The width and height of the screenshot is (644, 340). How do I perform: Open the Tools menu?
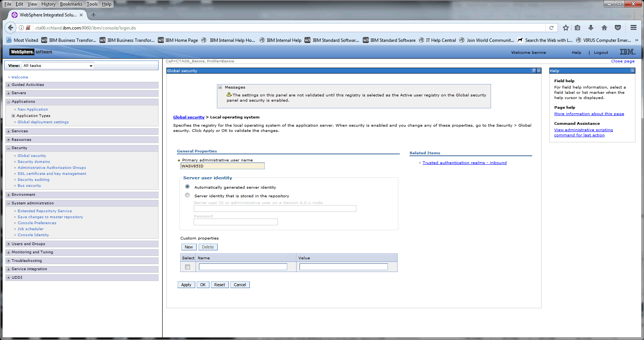click(92, 4)
